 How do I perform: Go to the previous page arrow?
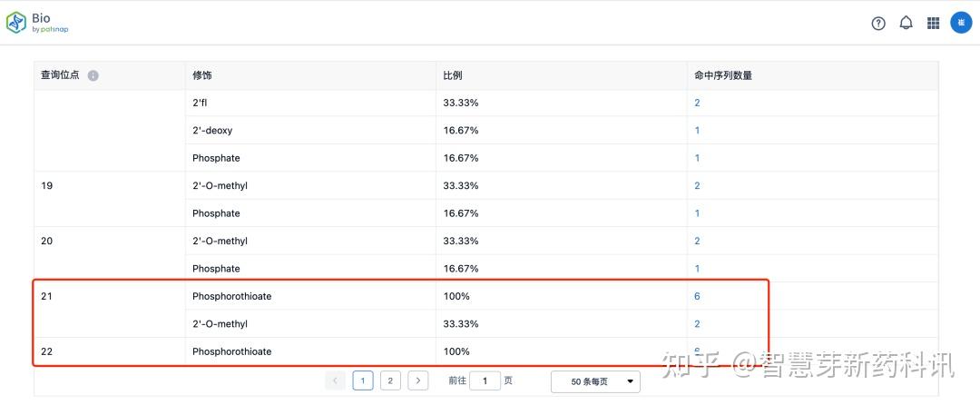pyautogui.click(x=335, y=381)
